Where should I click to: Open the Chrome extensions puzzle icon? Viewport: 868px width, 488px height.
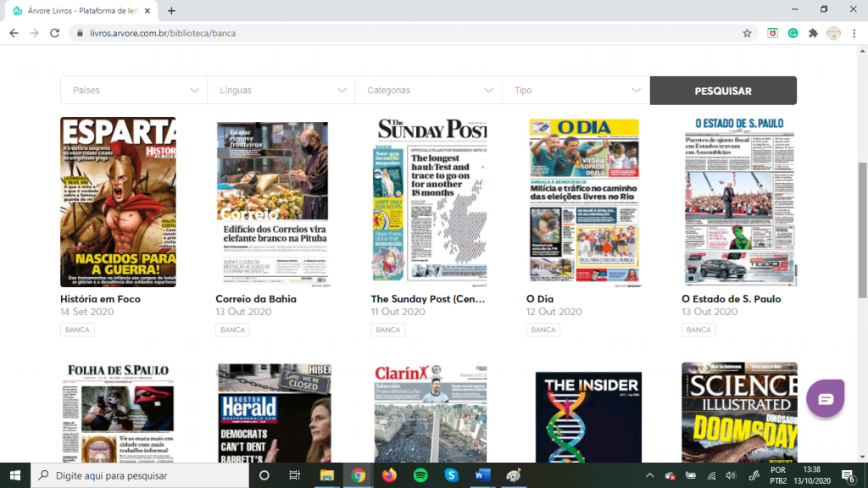tap(814, 33)
